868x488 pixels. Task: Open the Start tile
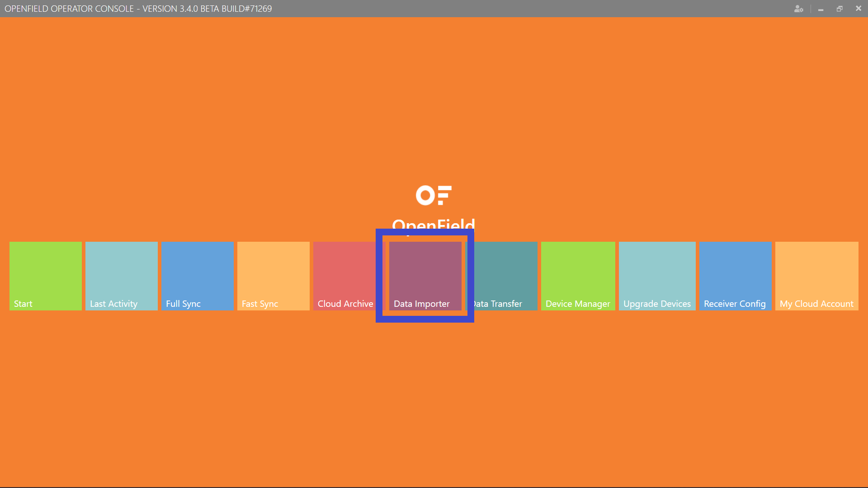[x=46, y=276]
